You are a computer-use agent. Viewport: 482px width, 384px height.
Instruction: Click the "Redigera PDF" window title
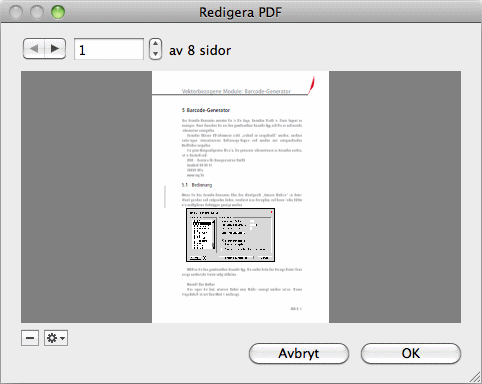(240, 12)
